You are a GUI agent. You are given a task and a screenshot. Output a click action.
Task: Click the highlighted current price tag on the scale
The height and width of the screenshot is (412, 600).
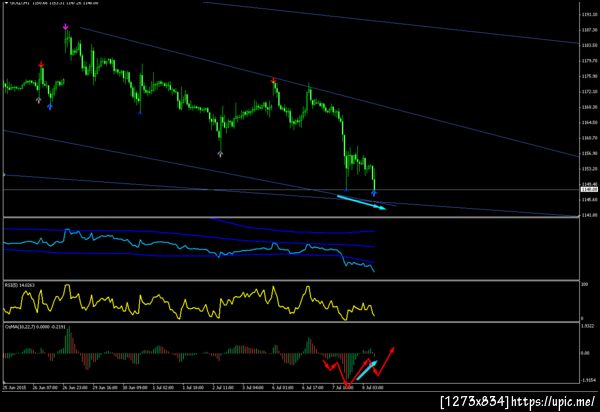pos(589,189)
